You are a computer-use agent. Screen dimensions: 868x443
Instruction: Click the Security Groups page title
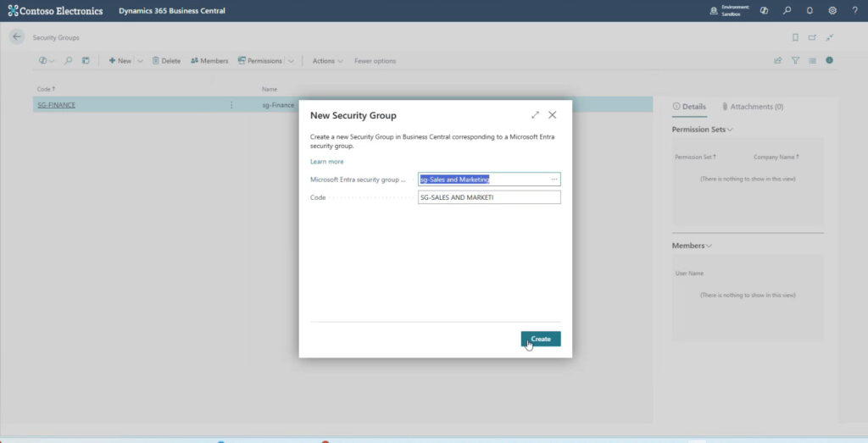pyautogui.click(x=56, y=37)
